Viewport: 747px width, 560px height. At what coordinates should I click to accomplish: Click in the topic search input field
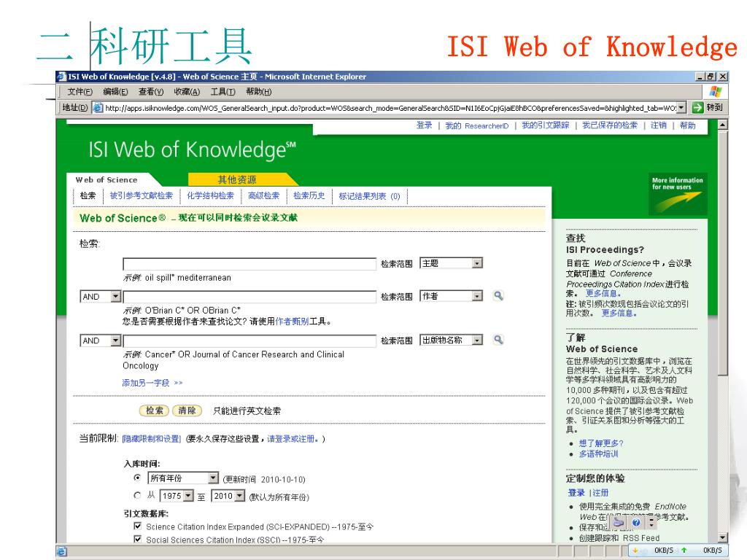pos(249,264)
